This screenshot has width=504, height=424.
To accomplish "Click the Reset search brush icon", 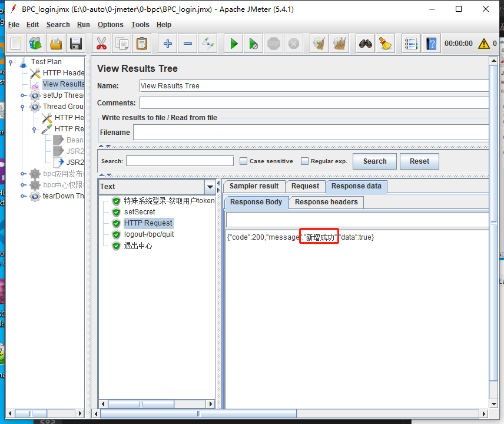I will click(x=386, y=44).
